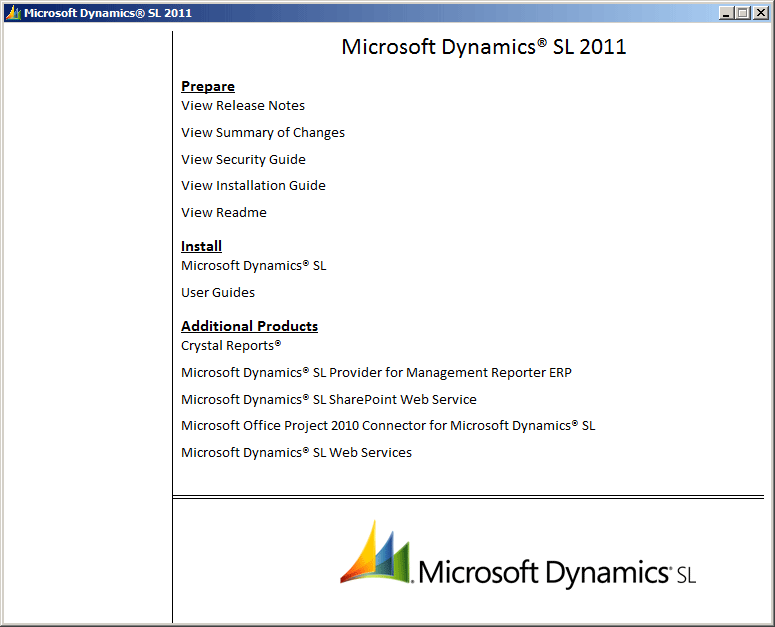Open SL Provider for Management Reporter ERP

point(376,373)
